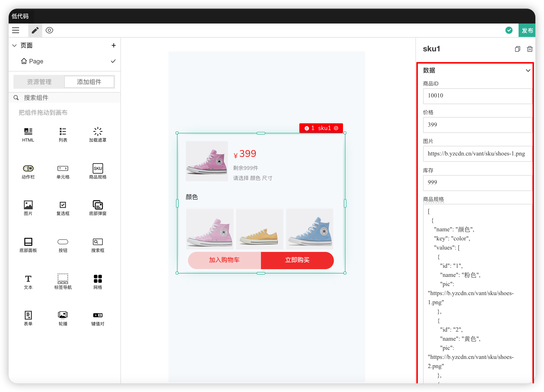The height and width of the screenshot is (392, 544).
Task: Click the 轮播 carousel component icon
Action: [63, 315]
